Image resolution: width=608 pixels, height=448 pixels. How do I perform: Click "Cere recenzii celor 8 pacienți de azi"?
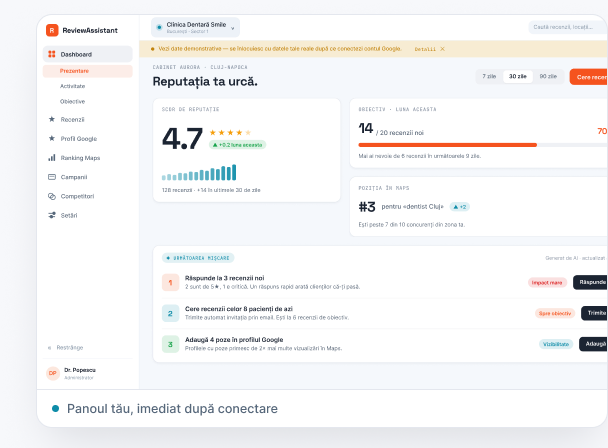(239, 309)
